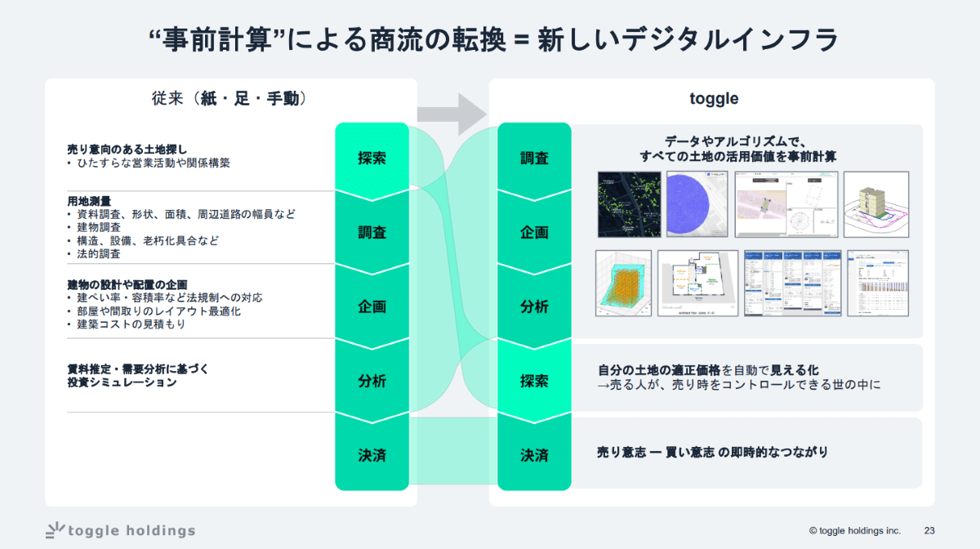Click the left column 企画 step block
Image resolution: width=980 pixels, height=549 pixels.
pyautogui.click(x=372, y=307)
